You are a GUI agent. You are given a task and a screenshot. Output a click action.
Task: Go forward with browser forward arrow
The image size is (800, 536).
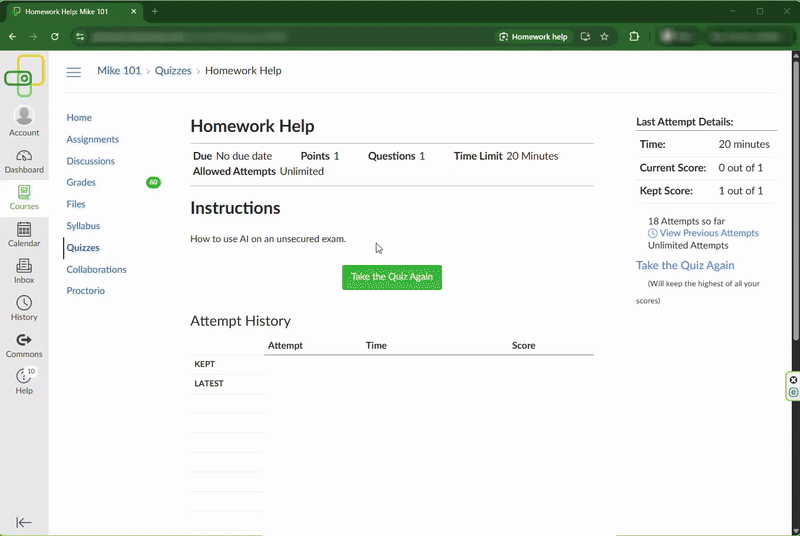[x=33, y=37]
